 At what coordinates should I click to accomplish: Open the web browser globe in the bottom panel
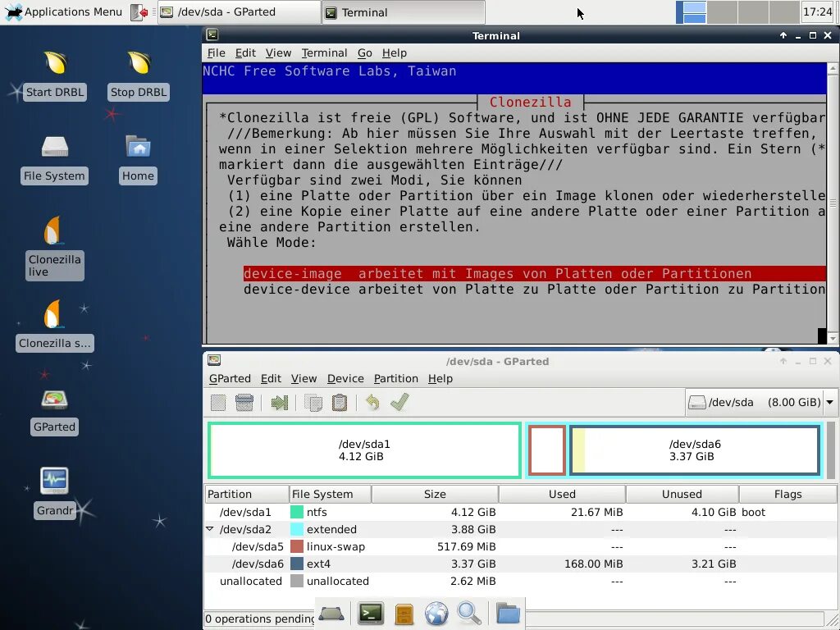point(436,614)
